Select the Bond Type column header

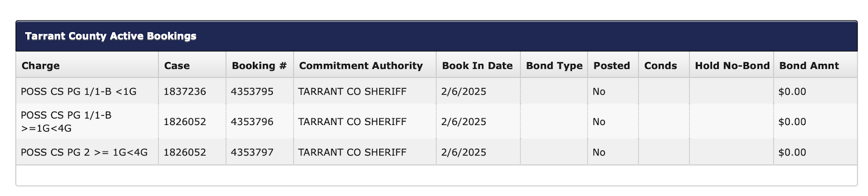554,66
